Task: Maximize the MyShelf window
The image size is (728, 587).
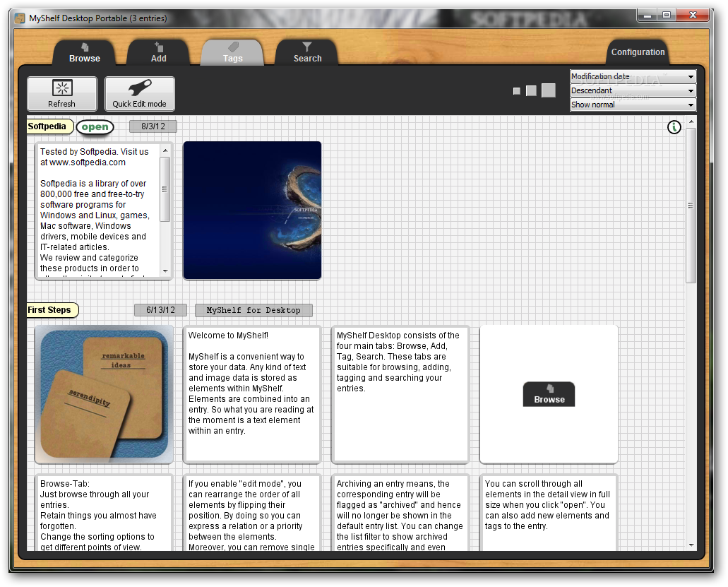Action: coord(667,16)
